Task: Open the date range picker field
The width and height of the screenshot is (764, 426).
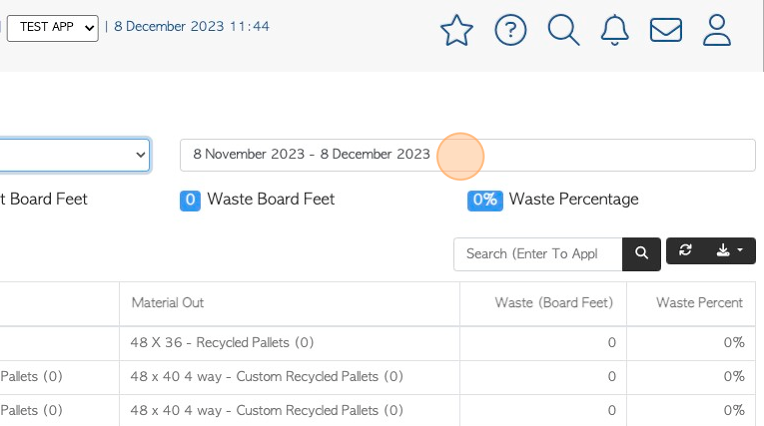Action: 468,155
